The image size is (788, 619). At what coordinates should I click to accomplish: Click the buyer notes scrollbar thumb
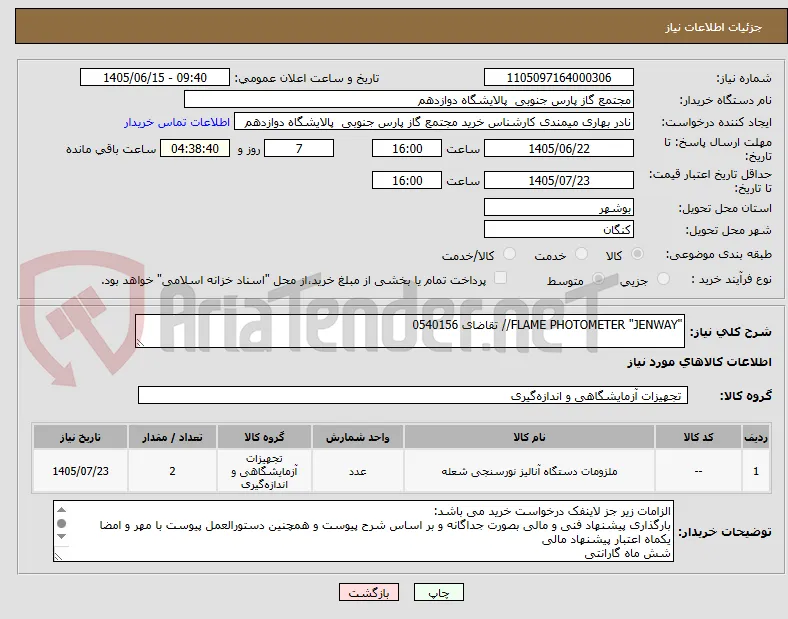(61, 524)
